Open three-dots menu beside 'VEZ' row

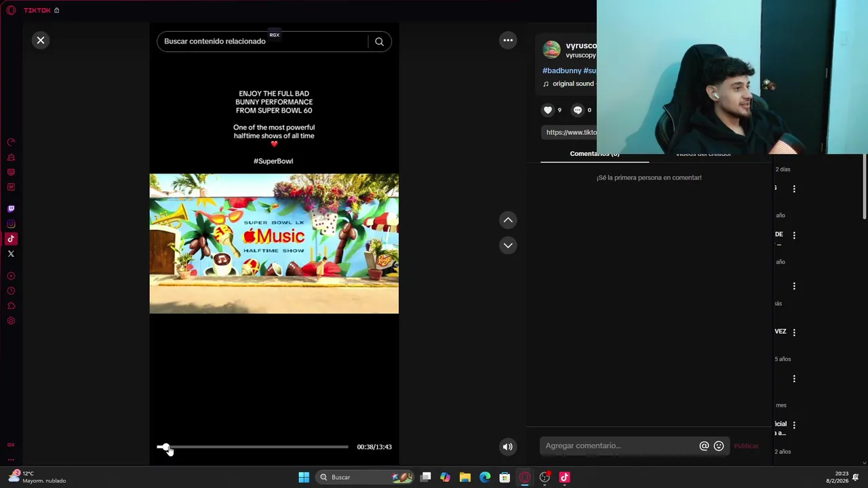pos(794,332)
